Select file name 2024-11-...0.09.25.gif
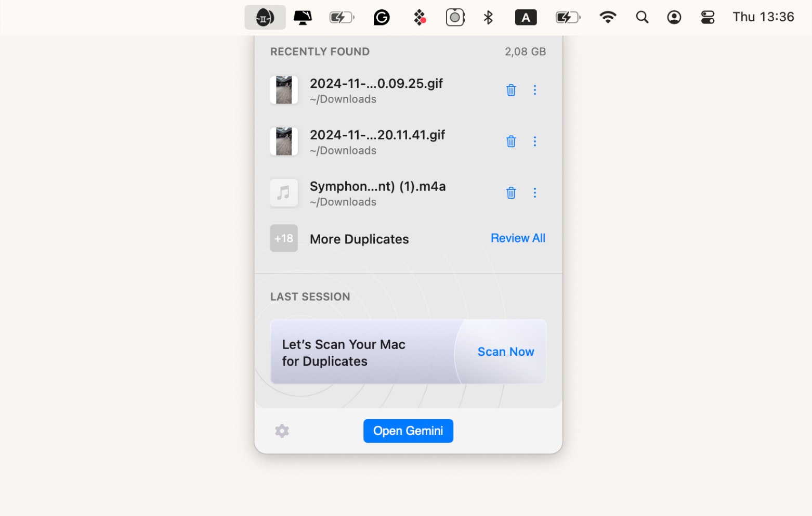The image size is (812, 516). 376,84
